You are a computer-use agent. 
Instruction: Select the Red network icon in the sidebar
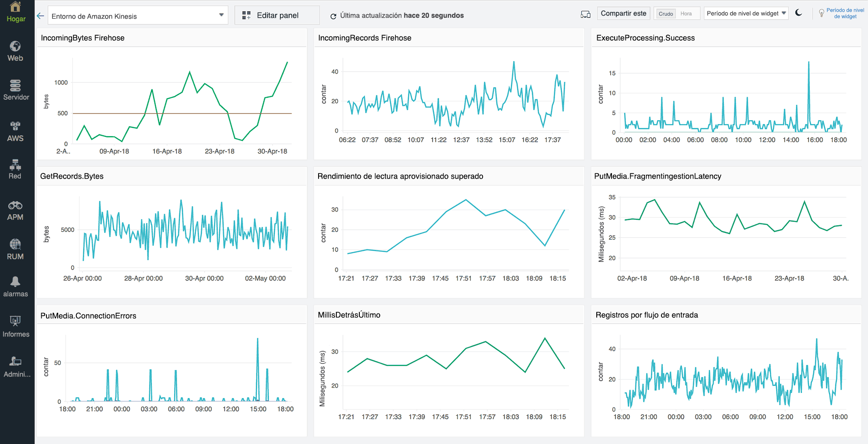click(16, 168)
